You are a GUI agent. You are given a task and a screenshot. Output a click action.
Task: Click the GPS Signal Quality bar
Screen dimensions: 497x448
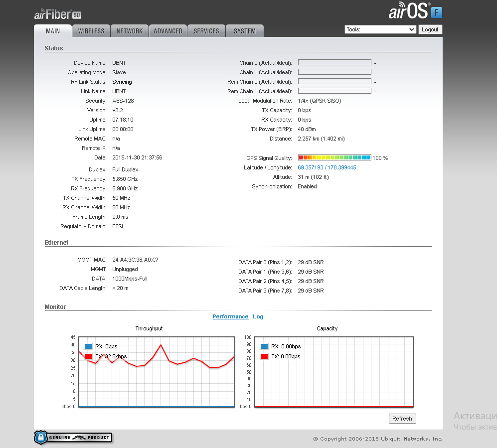(x=334, y=157)
